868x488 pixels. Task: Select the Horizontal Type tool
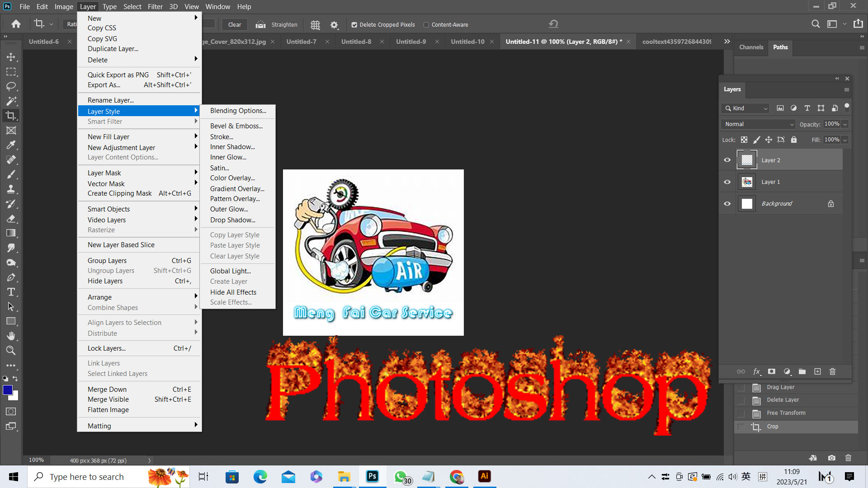click(x=11, y=292)
